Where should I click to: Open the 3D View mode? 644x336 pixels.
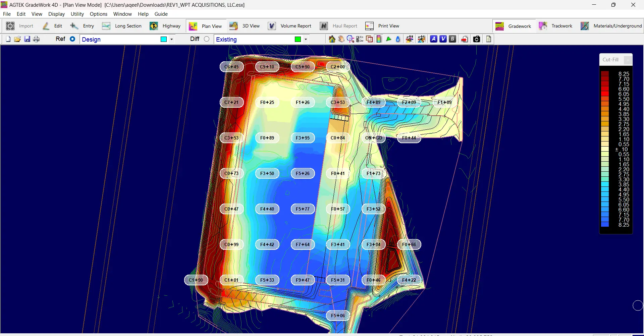245,26
